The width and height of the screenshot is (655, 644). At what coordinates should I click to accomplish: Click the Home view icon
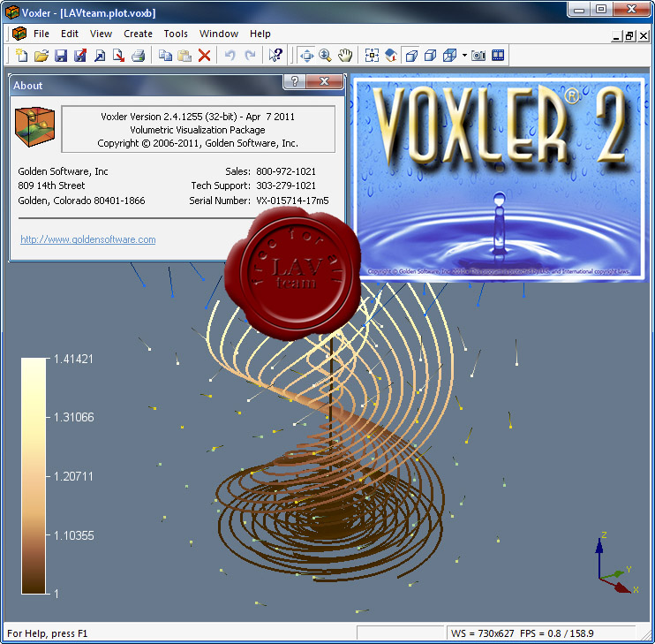[x=391, y=55]
